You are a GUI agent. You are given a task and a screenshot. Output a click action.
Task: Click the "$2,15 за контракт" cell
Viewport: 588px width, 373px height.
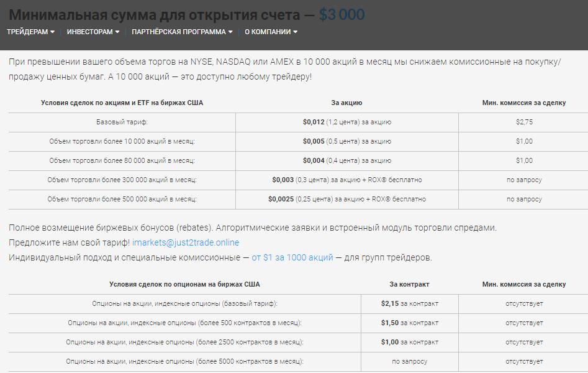(x=409, y=304)
